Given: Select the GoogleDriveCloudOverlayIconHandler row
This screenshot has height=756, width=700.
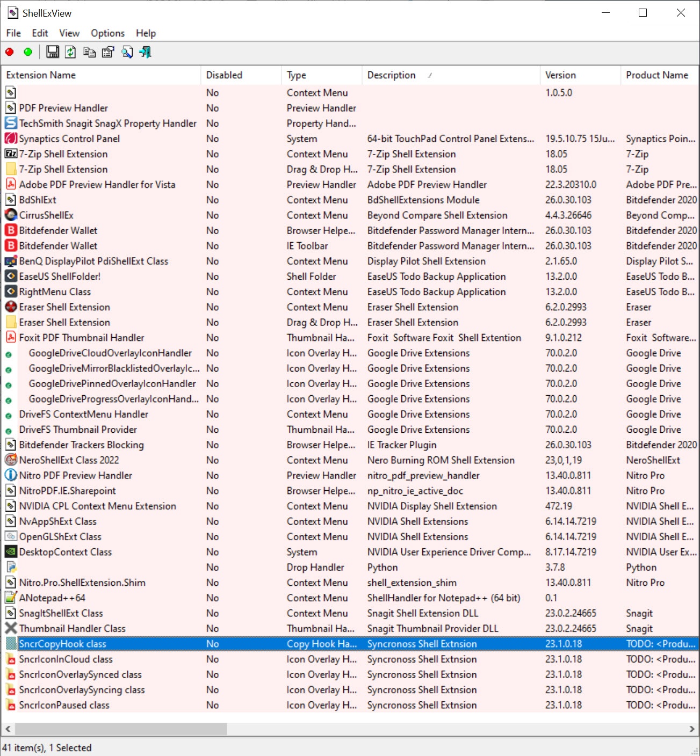Looking at the screenshot, I should [x=350, y=353].
